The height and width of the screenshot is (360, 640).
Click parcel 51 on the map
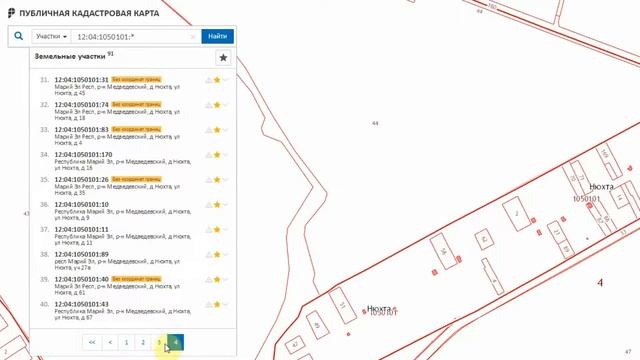[343, 305]
